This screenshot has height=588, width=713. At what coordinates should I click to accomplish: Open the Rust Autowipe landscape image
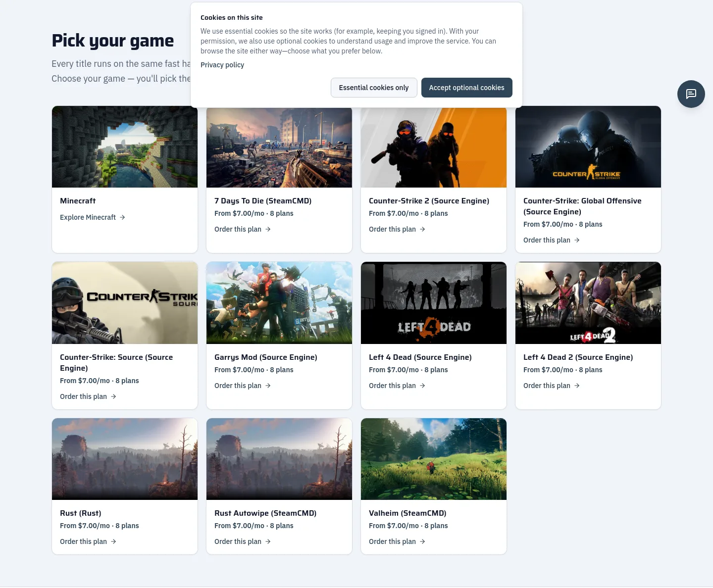coord(279,459)
